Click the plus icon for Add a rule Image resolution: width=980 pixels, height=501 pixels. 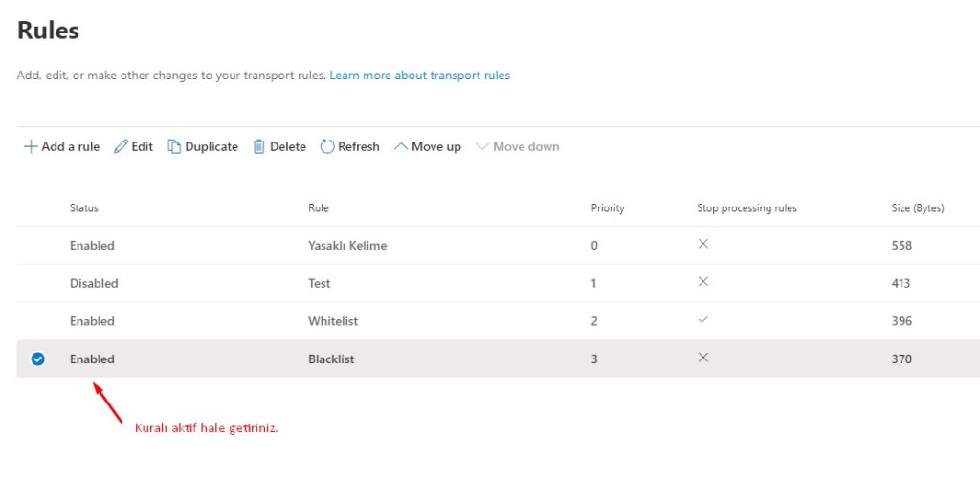tap(31, 147)
